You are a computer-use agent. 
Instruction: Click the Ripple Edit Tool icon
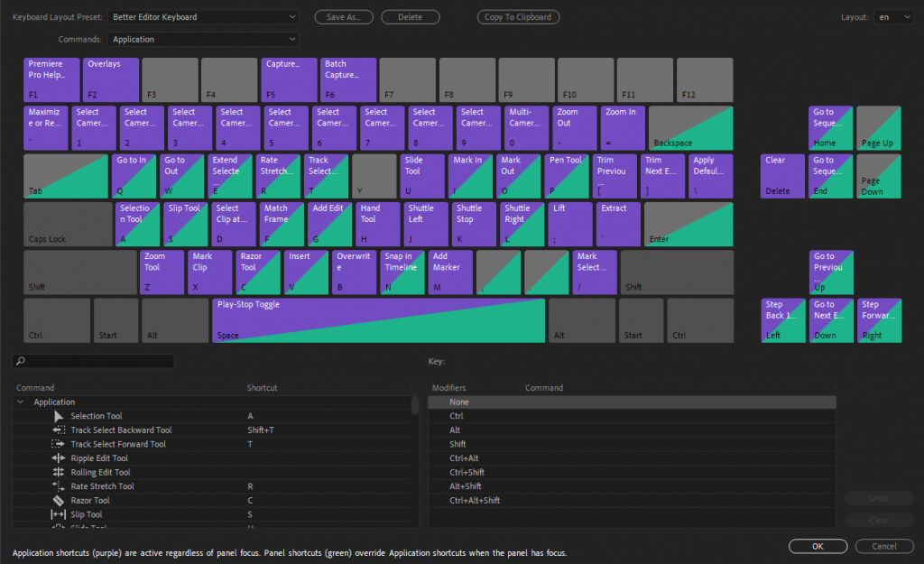click(60, 458)
